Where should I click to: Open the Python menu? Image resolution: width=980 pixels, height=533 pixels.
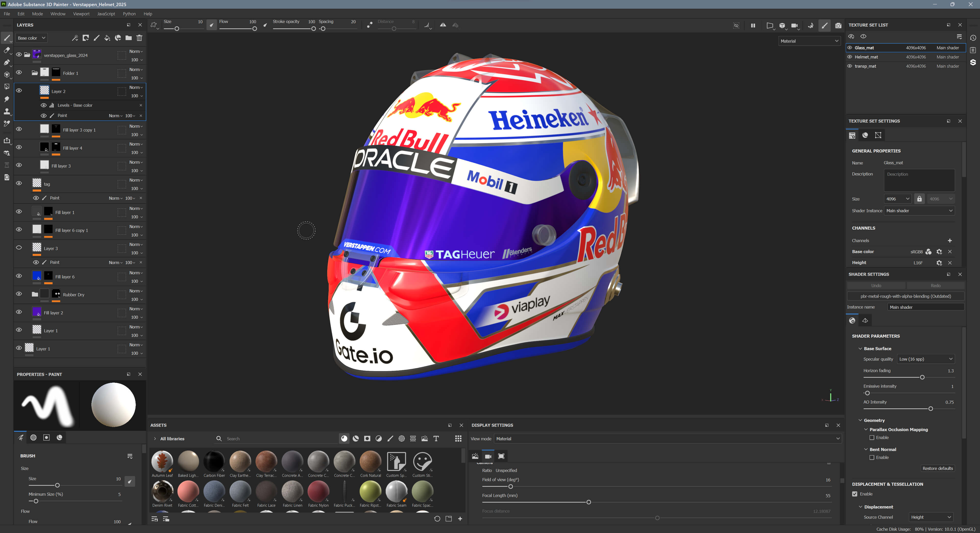(129, 14)
